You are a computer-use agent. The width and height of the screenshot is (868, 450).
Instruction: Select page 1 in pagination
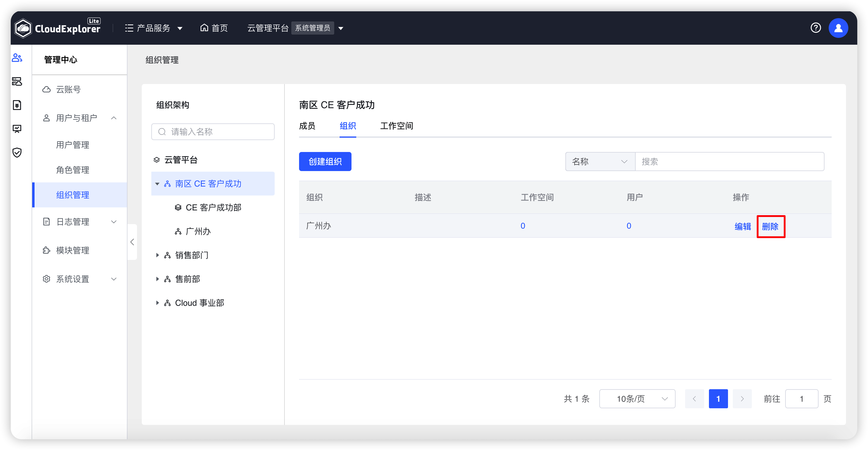[x=718, y=399]
